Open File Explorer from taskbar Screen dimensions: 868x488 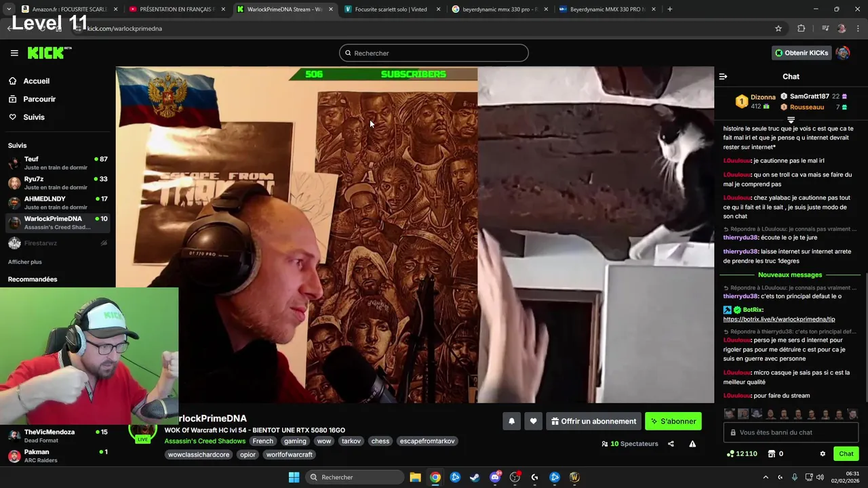[x=415, y=477]
